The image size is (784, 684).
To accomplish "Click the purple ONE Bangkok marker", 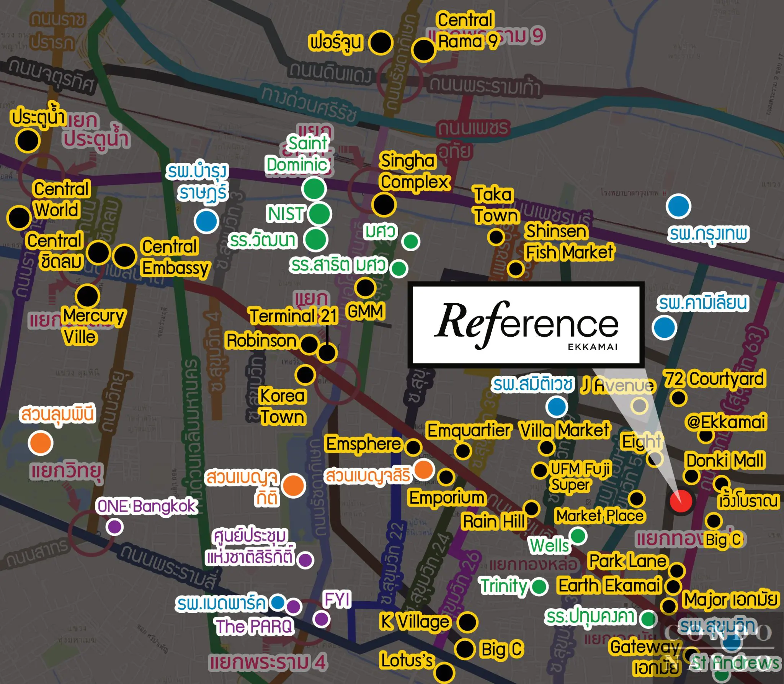I will [x=114, y=527].
